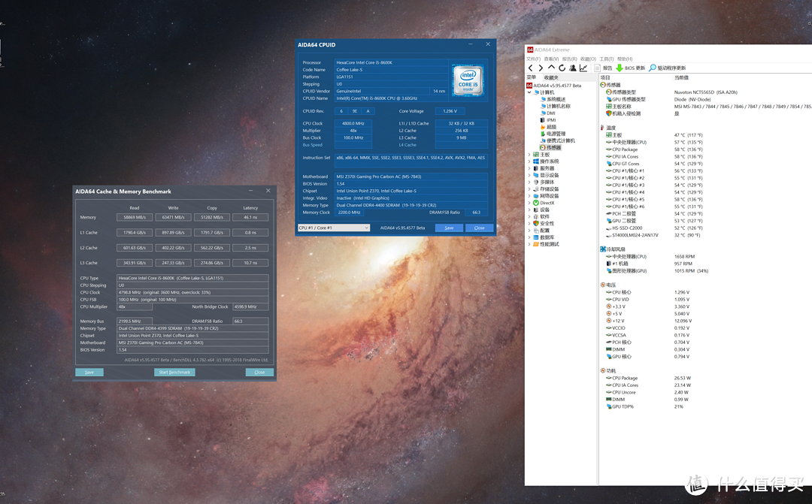Open the 工具(T) menu

pyautogui.click(x=607, y=59)
